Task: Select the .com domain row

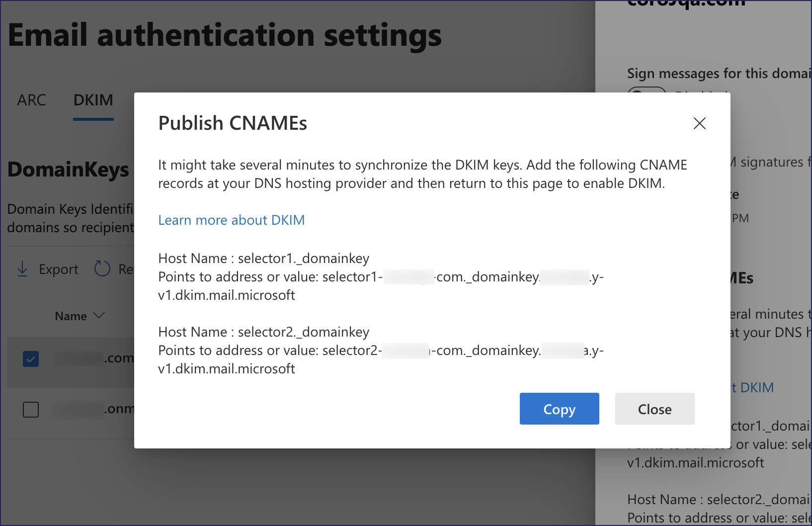Action: click(x=94, y=358)
